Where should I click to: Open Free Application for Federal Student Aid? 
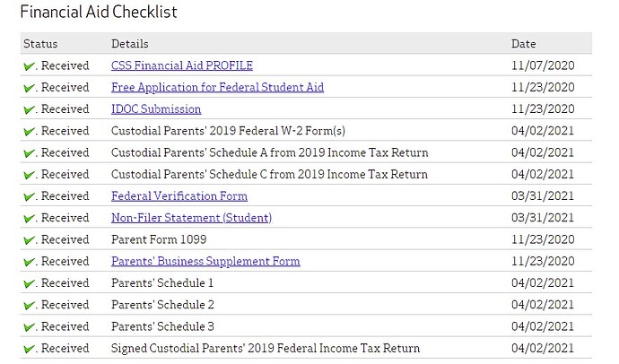click(217, 87)
